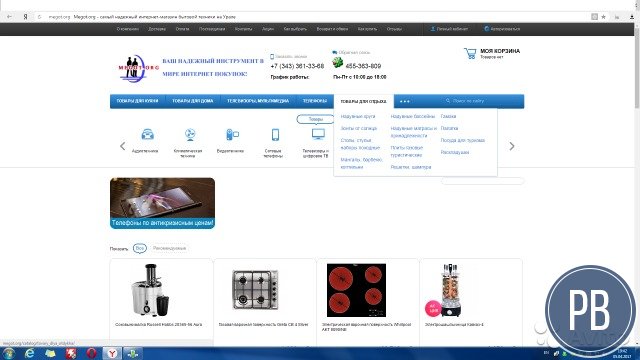The width and height of the screenshot is (640, 360).
Task: Click the phone promo banner image
Action: tap(162, 203)
